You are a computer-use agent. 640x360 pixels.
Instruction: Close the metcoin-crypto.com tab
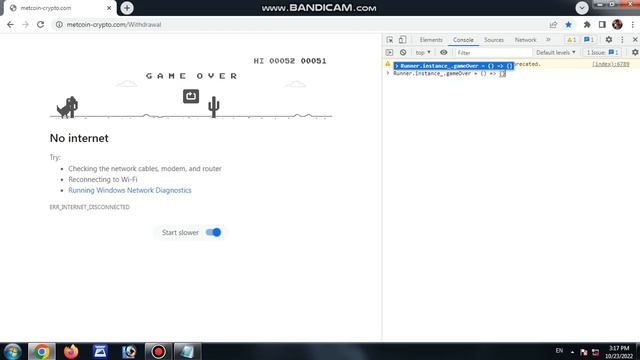click(x=109, y=8)
